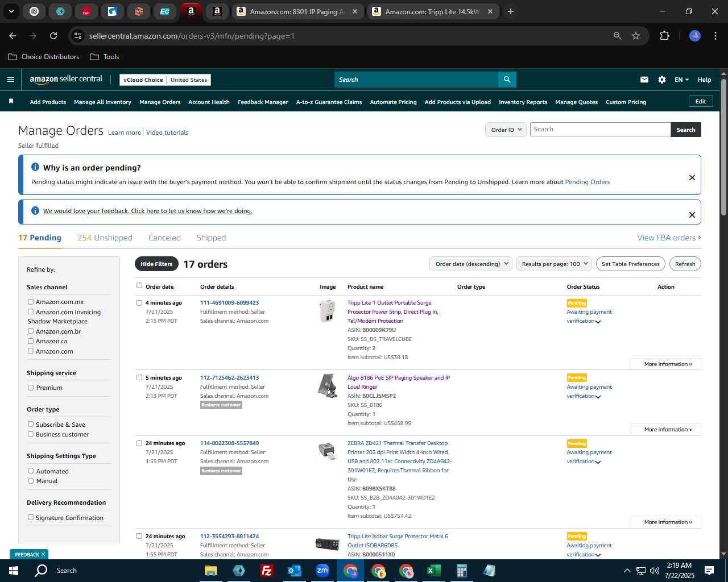The image size is (728, 582).
Task: Click the Refresh orders button
Action: [685, 264]
